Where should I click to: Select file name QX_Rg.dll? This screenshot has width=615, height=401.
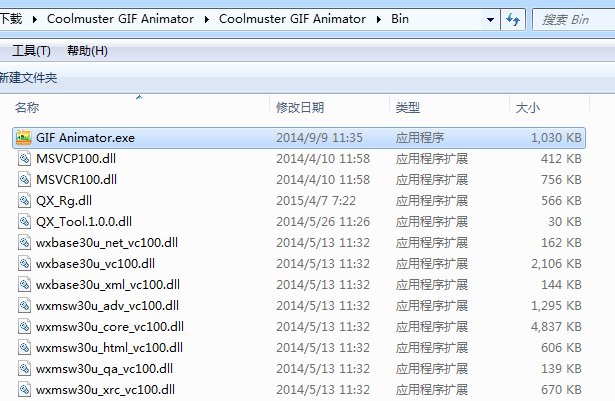pyautogui.click(x=64, y=201)
